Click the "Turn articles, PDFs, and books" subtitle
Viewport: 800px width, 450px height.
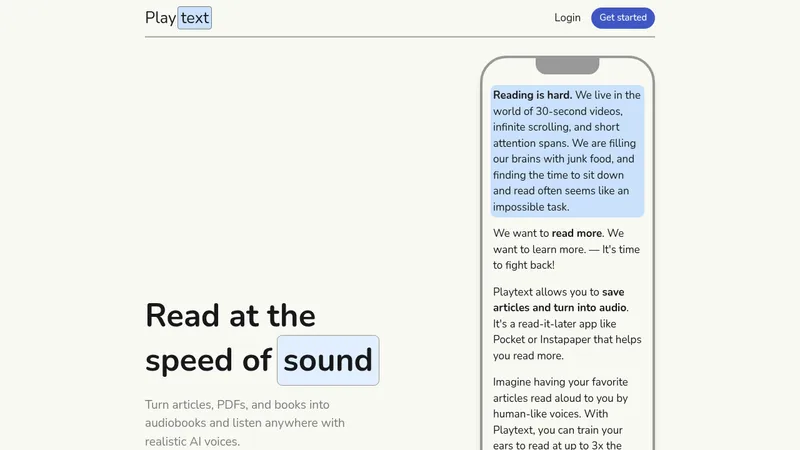click(245, 423)
